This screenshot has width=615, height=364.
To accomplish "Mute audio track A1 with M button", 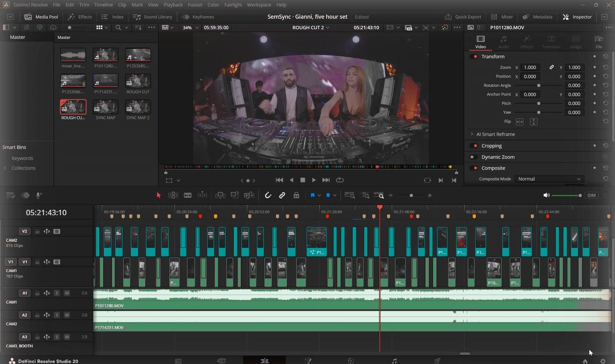I will tap(67, 293).
